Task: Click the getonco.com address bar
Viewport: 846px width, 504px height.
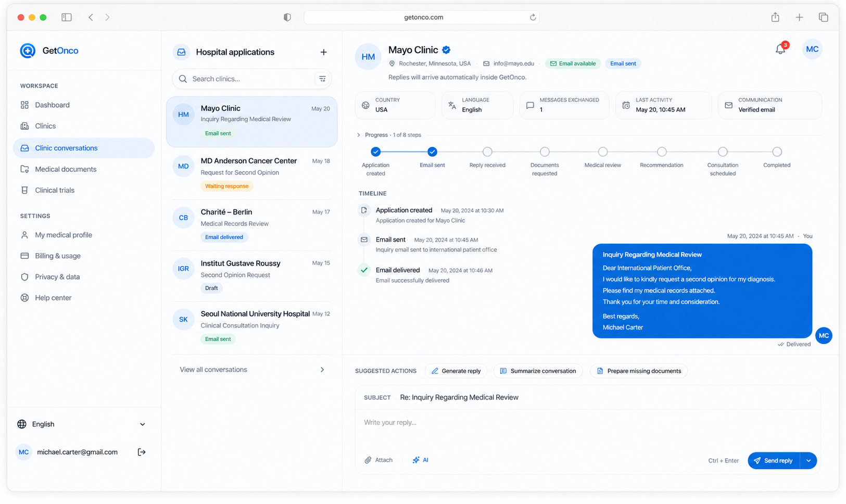Action: (422, 17)
